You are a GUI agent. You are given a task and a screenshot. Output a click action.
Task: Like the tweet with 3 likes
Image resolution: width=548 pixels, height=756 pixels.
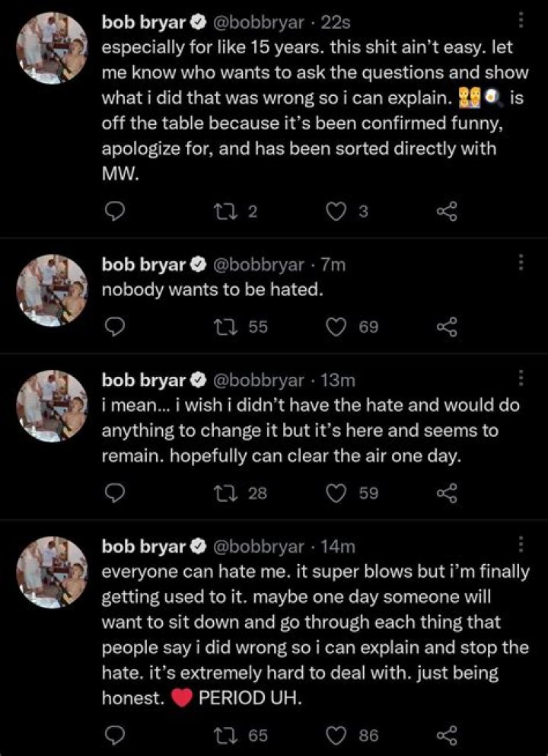(336, 211)
